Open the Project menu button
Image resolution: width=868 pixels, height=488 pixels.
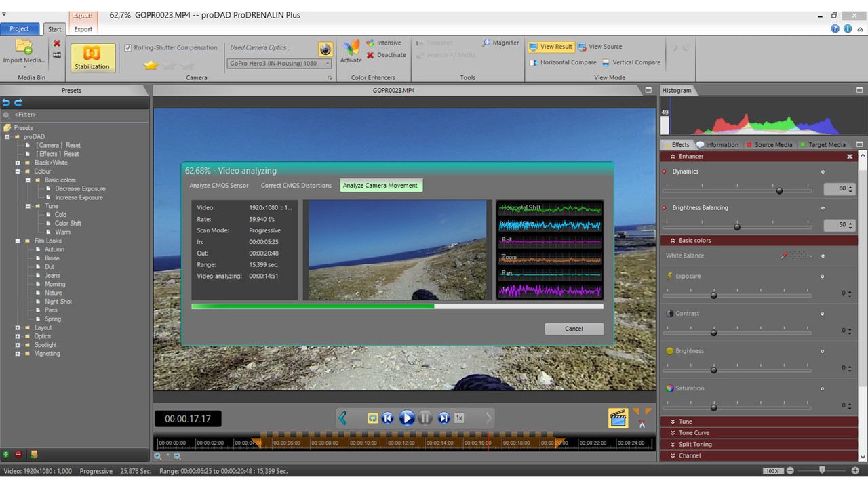click(19, 28)
